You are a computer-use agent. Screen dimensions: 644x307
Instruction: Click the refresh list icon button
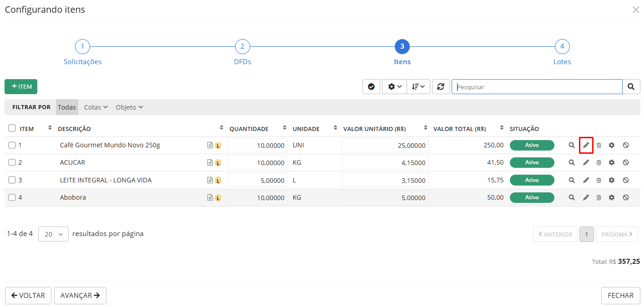[x=440, y=86]
